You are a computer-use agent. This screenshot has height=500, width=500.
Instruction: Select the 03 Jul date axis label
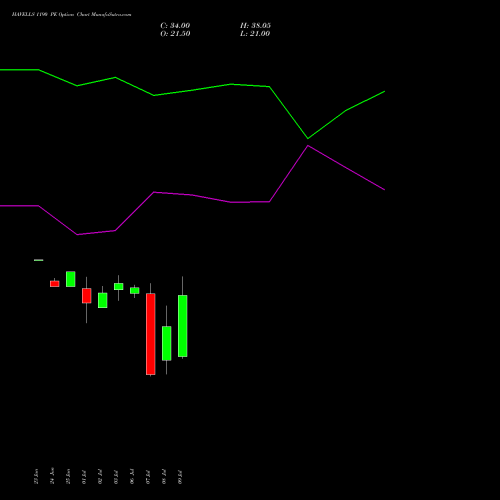tap(116, 477)
